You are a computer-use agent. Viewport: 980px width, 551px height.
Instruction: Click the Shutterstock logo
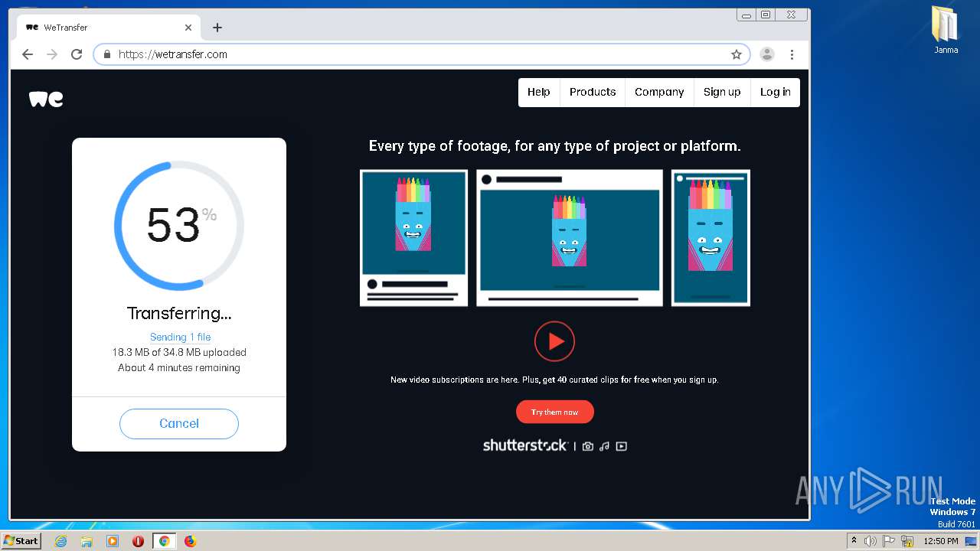[525, 445]
